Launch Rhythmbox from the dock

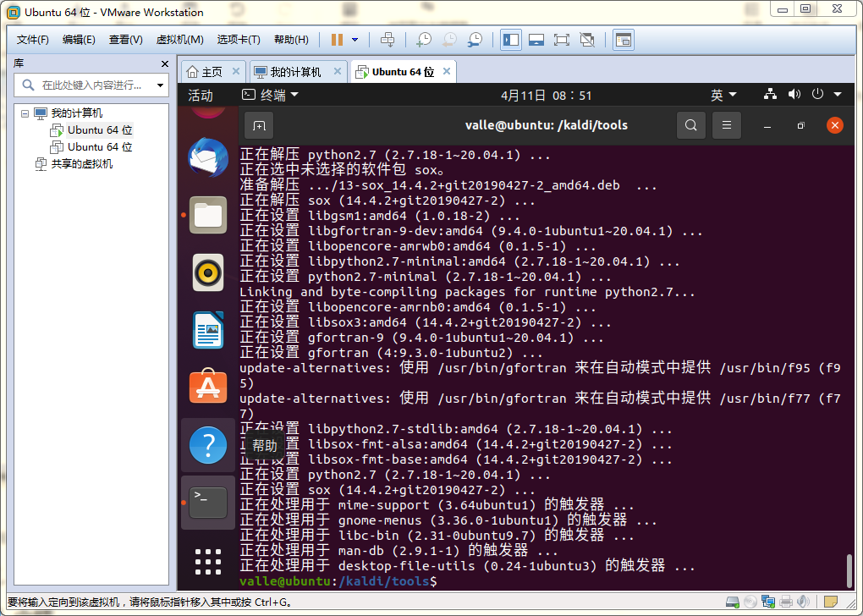[x=208, y=272]
